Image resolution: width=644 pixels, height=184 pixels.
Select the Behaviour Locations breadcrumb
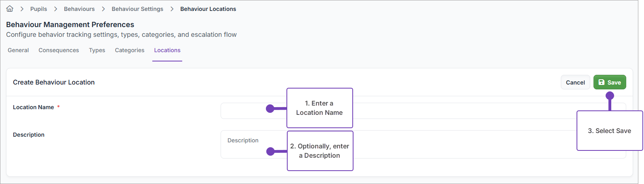click(208, 9)
